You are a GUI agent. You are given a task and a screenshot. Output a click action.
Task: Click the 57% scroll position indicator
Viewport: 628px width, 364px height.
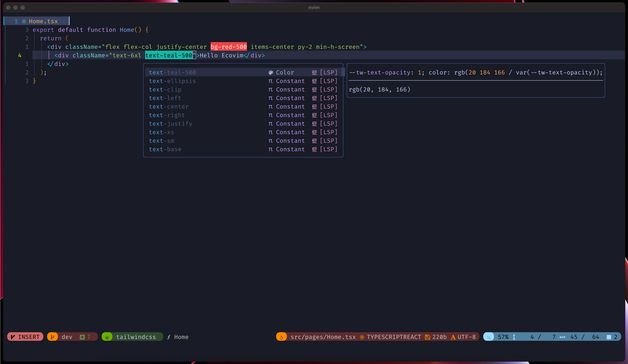503,337
